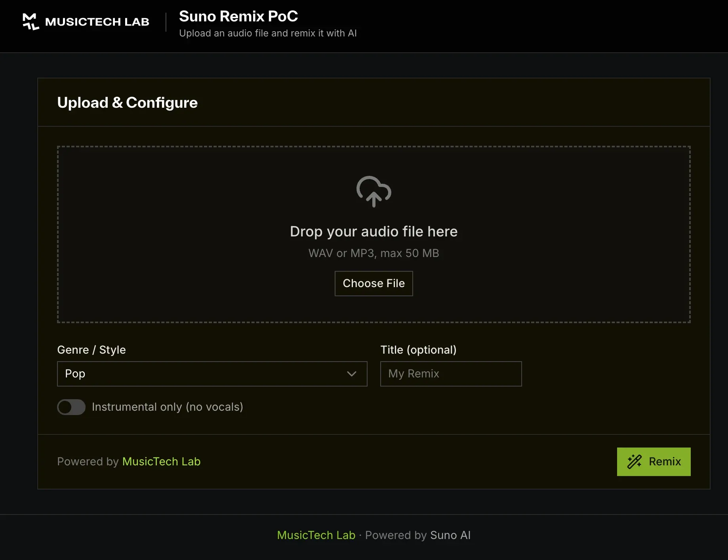Click 'Upload an audio file and remix' subtitle
Viewport: 728px width, 560px height.
(268, 33)
